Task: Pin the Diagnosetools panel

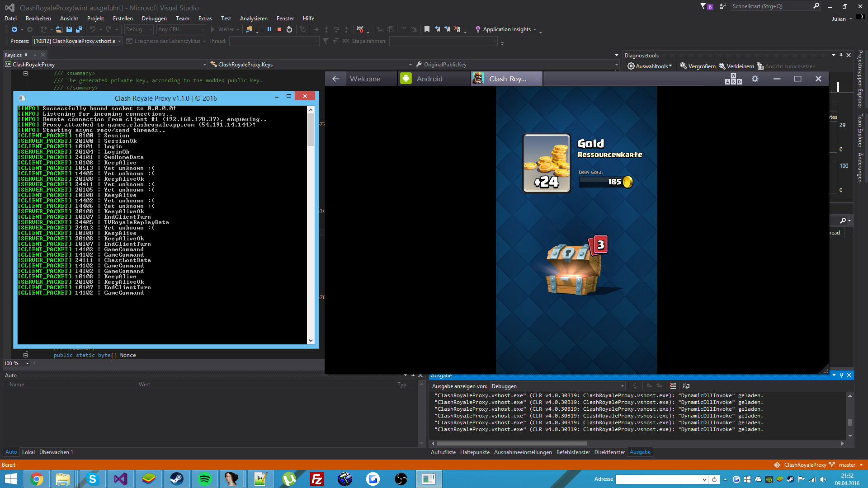Action: (x=841, y=55)
